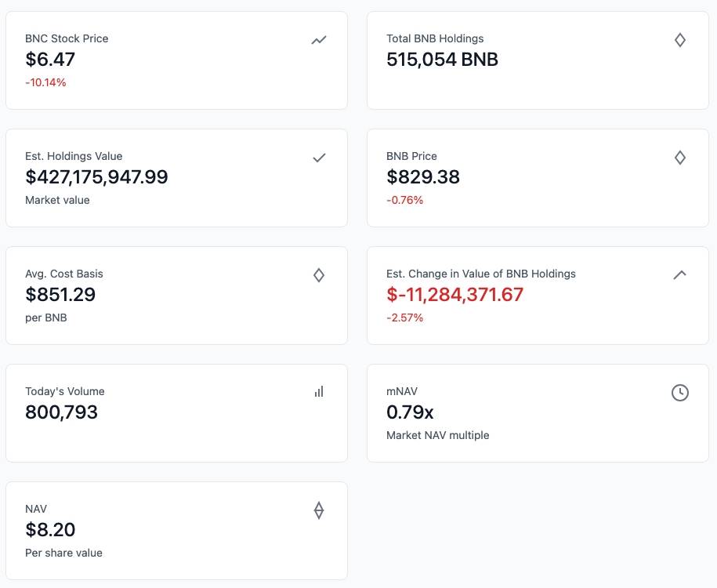Click the $6.47 stock price value
717x588 pixels.
click(50, 60)
